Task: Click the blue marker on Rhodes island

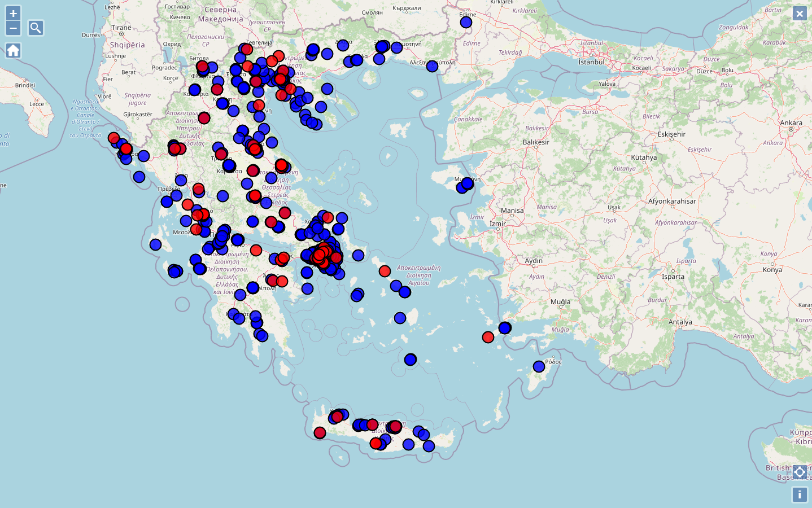Action: [x=539, y=367]
